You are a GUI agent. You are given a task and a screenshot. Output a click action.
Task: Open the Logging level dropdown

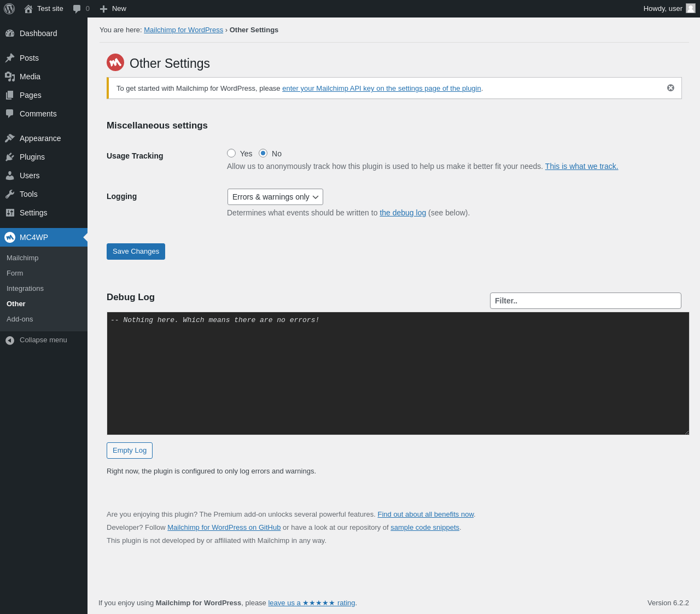pyautogui.click(x=275, y=197)
